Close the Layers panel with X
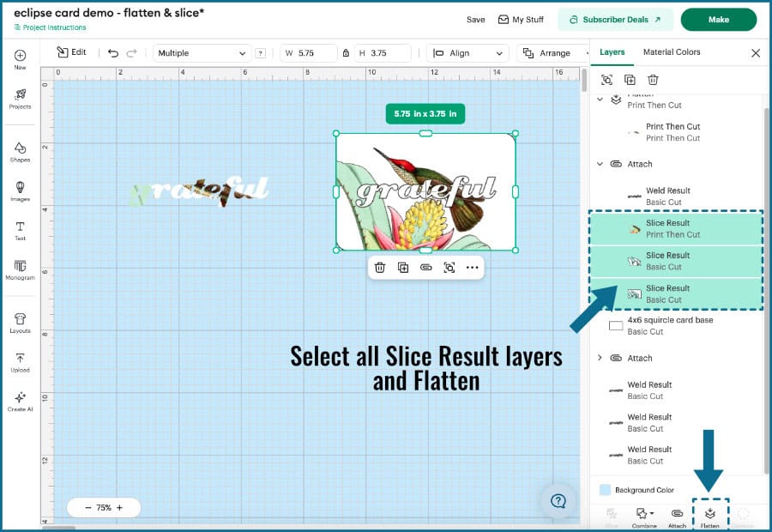This screenshot has width=772, height=532. (x=756, y=53)
